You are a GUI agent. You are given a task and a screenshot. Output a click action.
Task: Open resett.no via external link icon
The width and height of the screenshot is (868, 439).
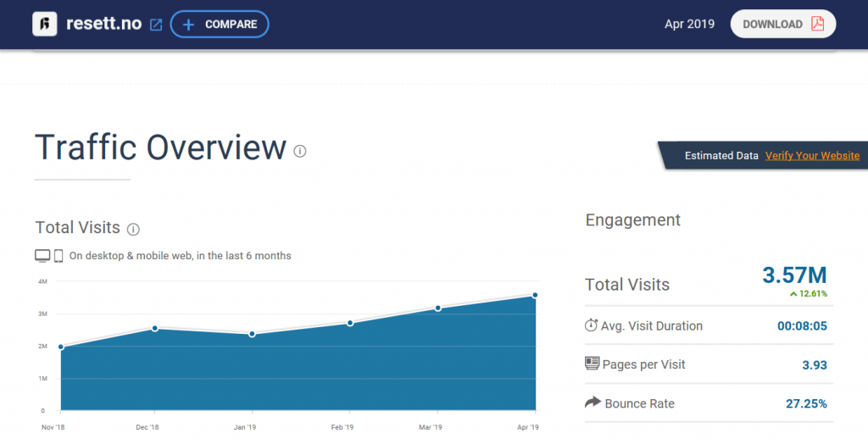click(156, 25)
